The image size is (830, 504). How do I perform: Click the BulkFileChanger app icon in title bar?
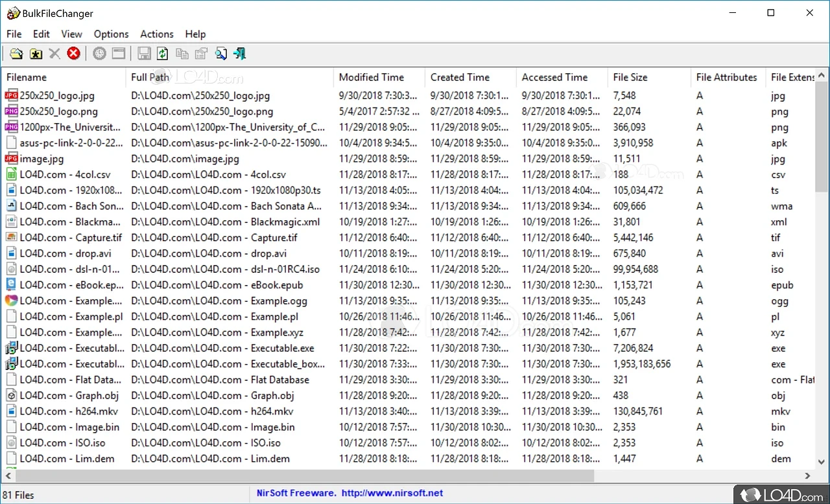13,13
